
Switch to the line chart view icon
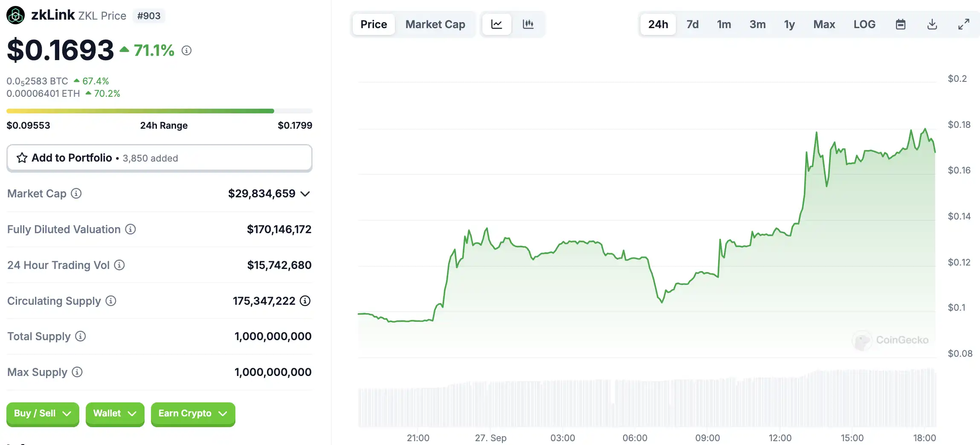coord(496,24)
